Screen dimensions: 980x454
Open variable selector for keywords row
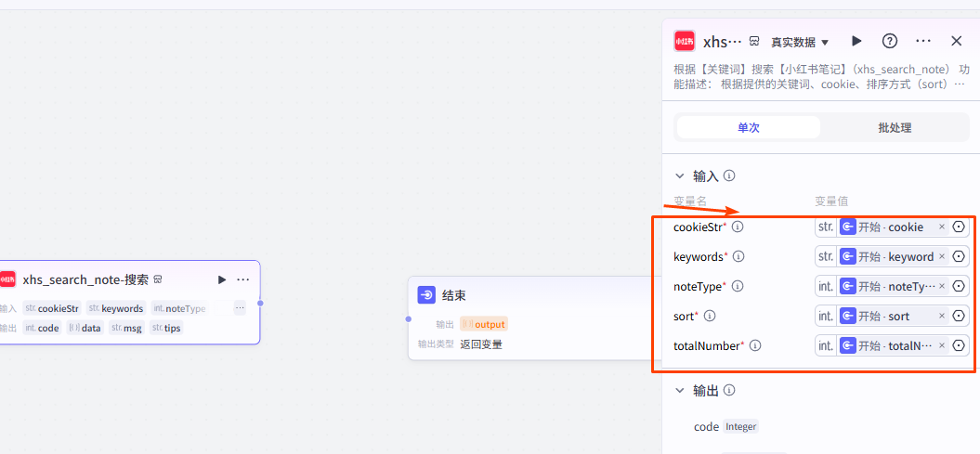959,256
